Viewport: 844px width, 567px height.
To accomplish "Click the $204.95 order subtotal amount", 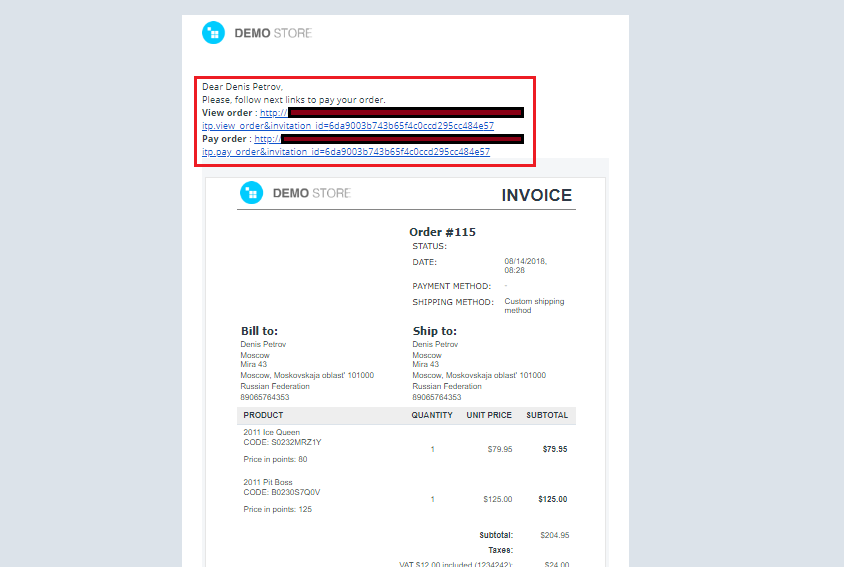I will (x=553, y=535).
